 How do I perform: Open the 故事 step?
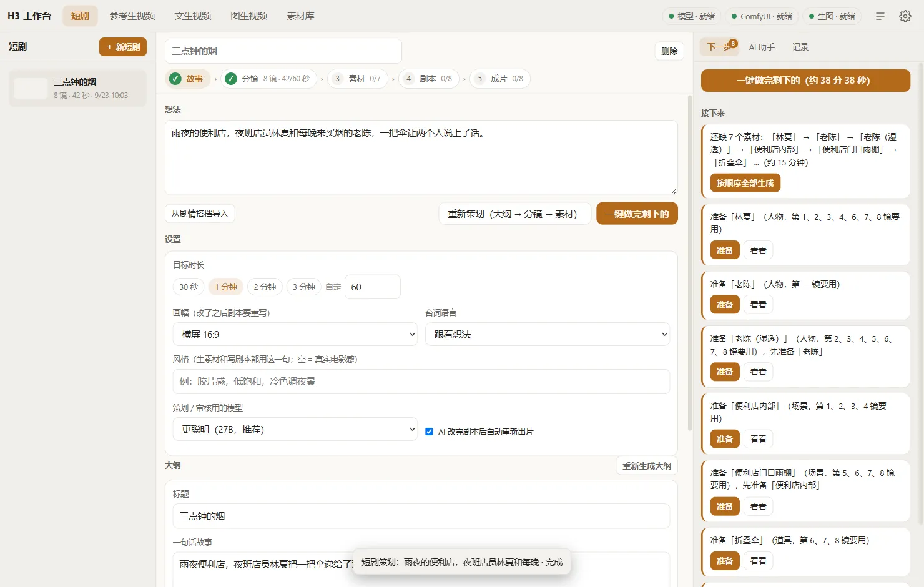point(188,79)
